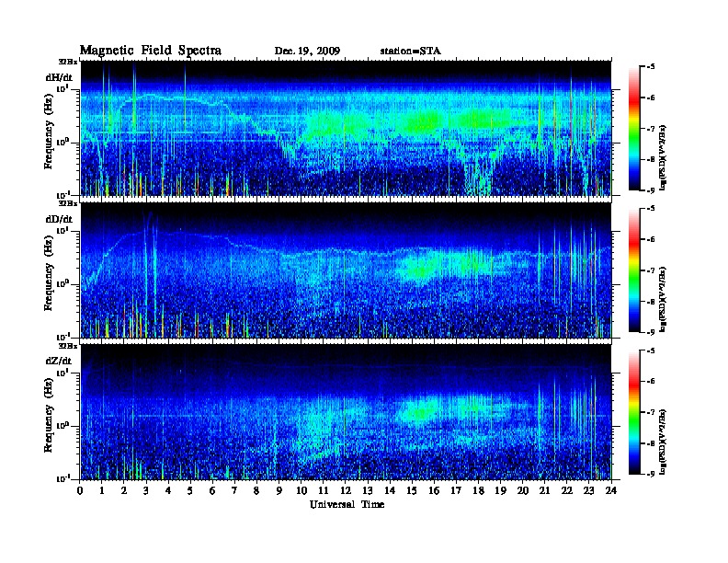Click the date "Dec. 19, 2009"
728x563 pixels.
[307, 52]
